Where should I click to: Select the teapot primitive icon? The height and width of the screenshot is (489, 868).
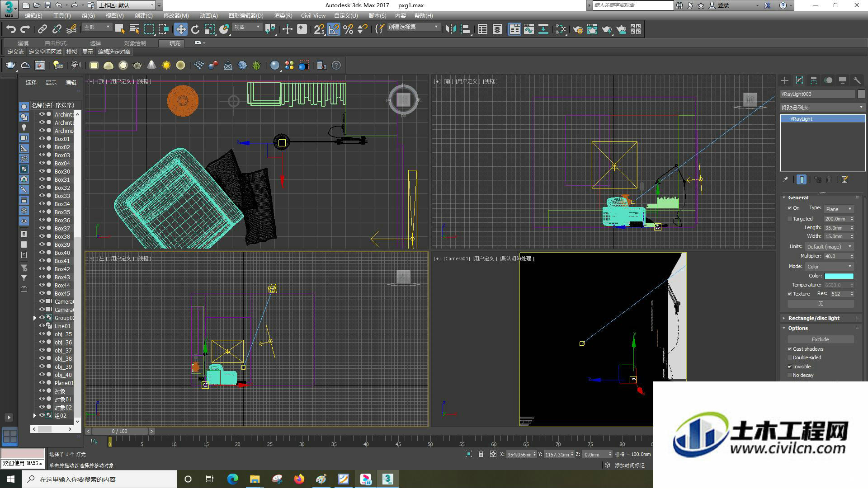tap(10, 66)
